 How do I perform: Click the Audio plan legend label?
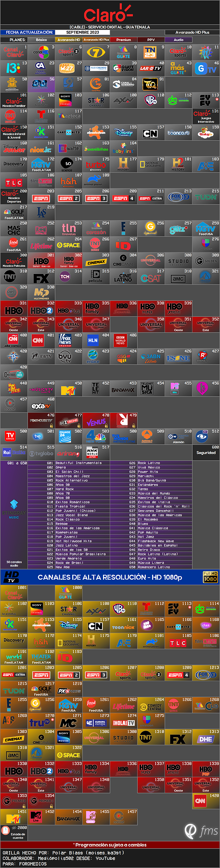click(179, 40)
